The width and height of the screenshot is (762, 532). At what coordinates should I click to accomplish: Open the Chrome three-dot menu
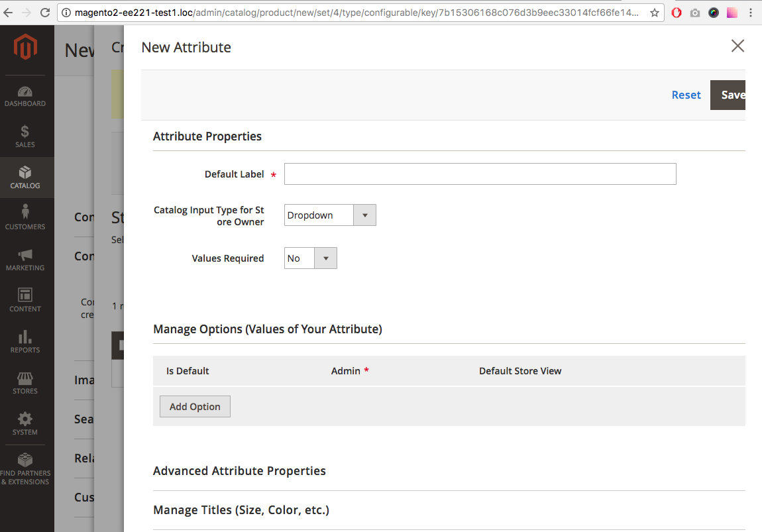pos(751,13)
